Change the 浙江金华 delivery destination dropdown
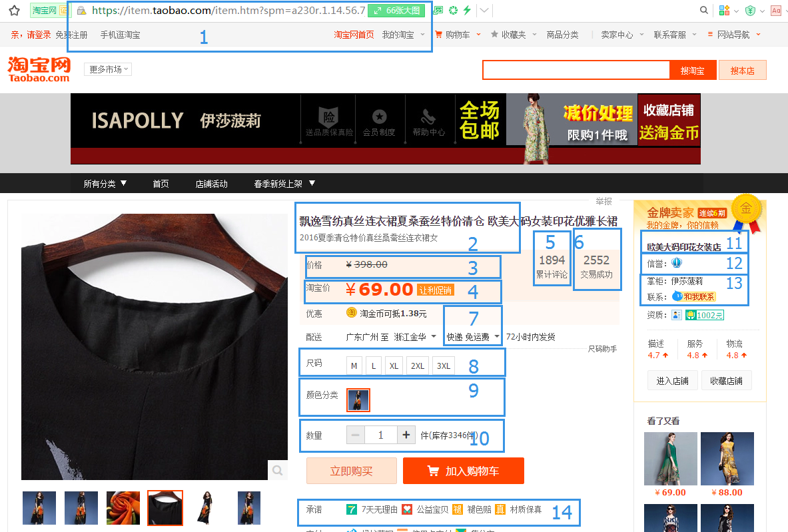The width and height of the screenshot is (788, 532). (x=415, y=337)
